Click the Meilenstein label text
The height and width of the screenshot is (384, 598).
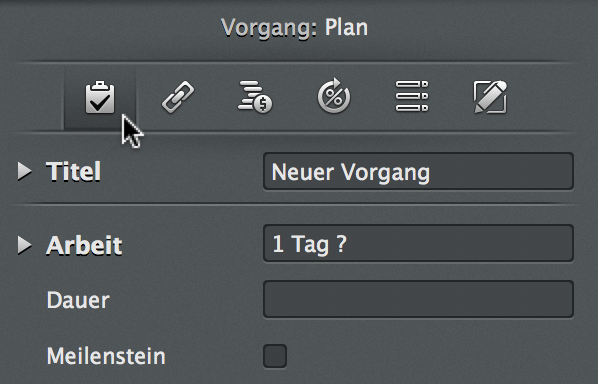coord(106,356)
